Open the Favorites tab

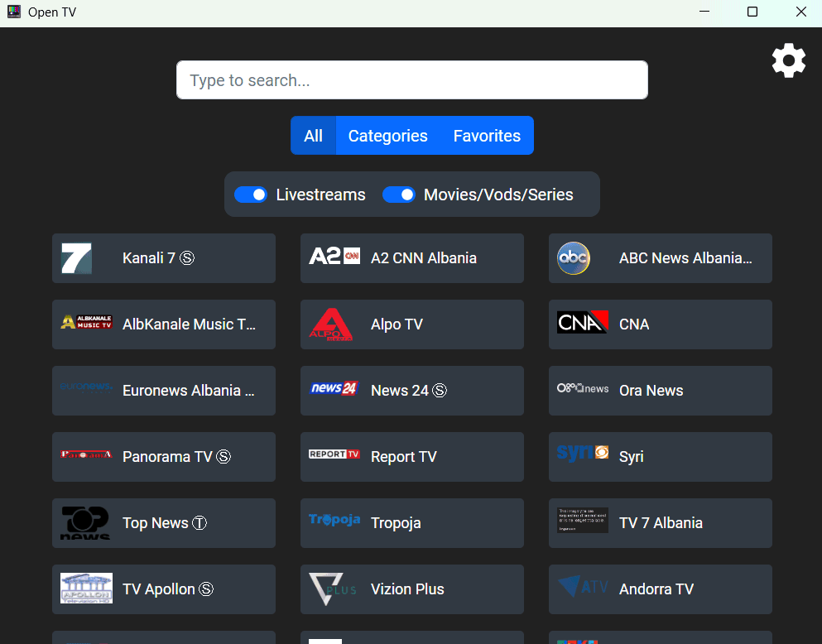click(487, 136)
